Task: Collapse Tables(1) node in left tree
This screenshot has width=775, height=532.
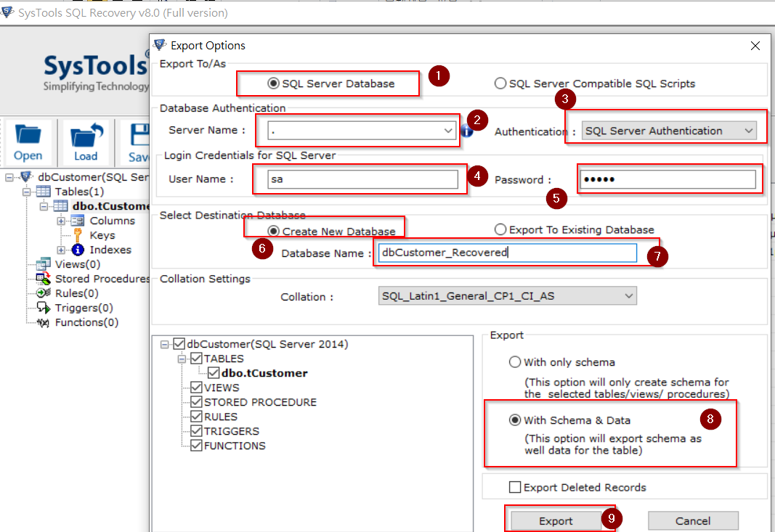Action: (27, 192)
